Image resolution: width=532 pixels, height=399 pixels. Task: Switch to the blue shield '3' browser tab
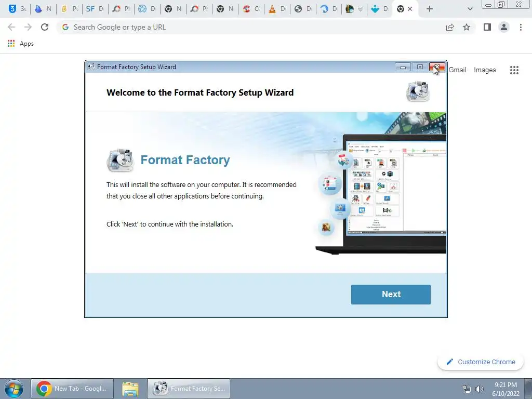click(17, 9)
